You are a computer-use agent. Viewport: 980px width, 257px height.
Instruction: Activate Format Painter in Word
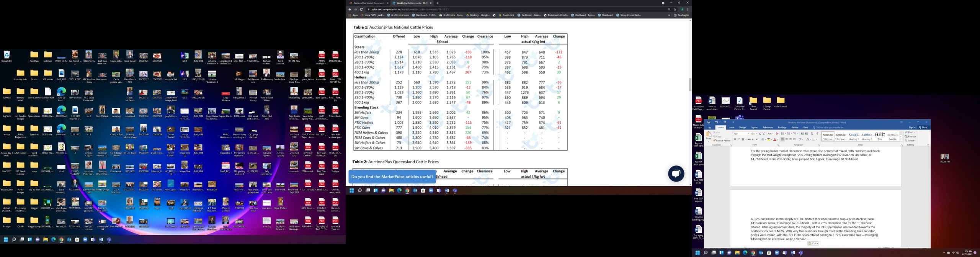(722, 141)
